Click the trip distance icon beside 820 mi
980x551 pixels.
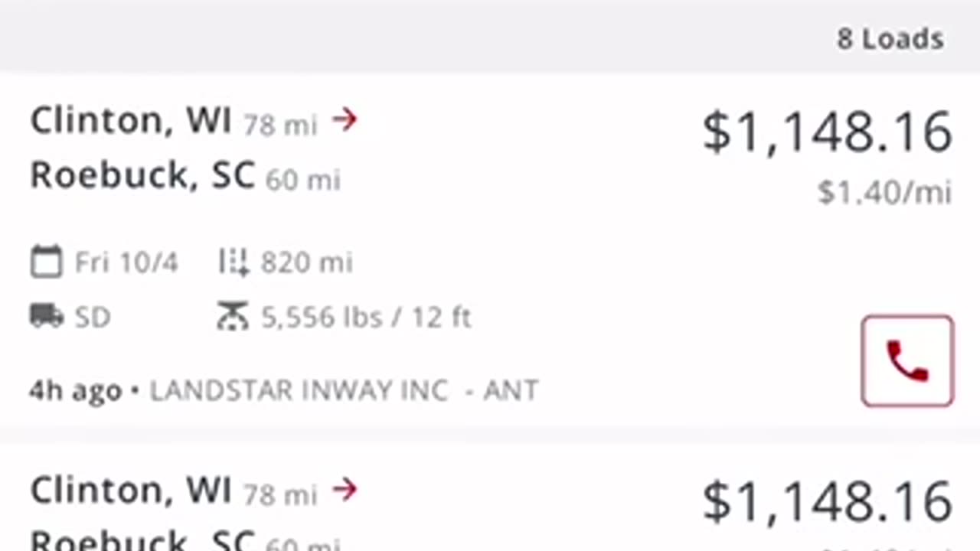234,262
